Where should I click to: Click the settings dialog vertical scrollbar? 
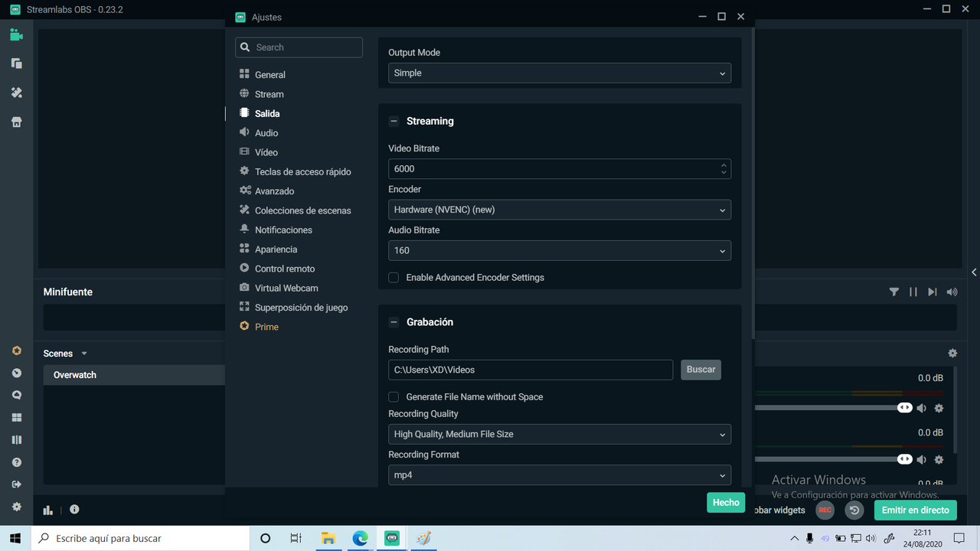coord(753,184)
